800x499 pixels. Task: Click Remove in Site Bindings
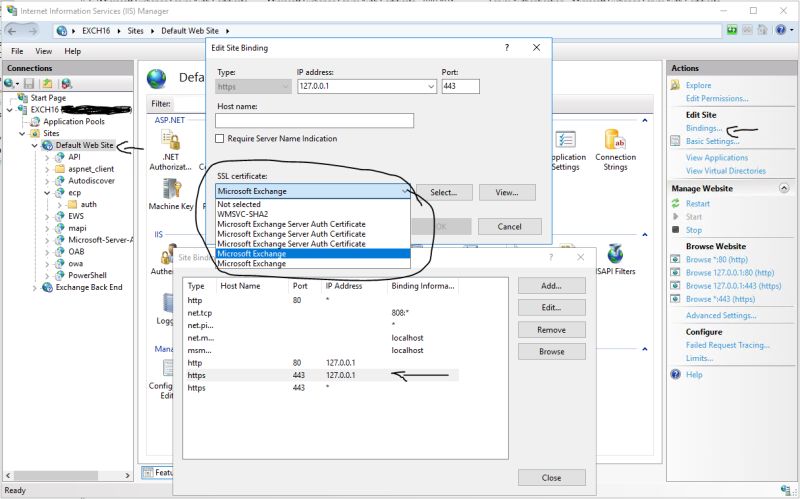point(552,330)
